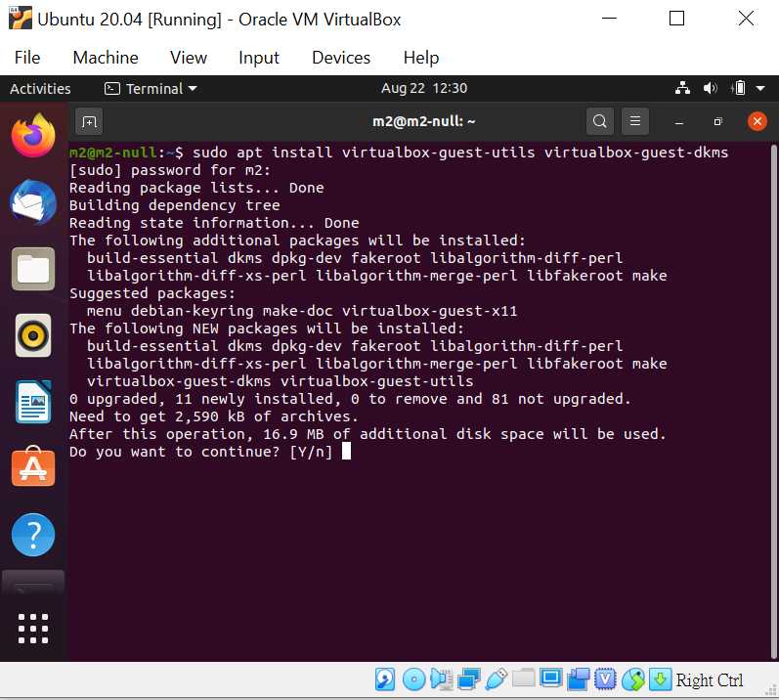Click the display settings status icon
The width and height of the screenshot is (779, 700).
click(551, 678)
